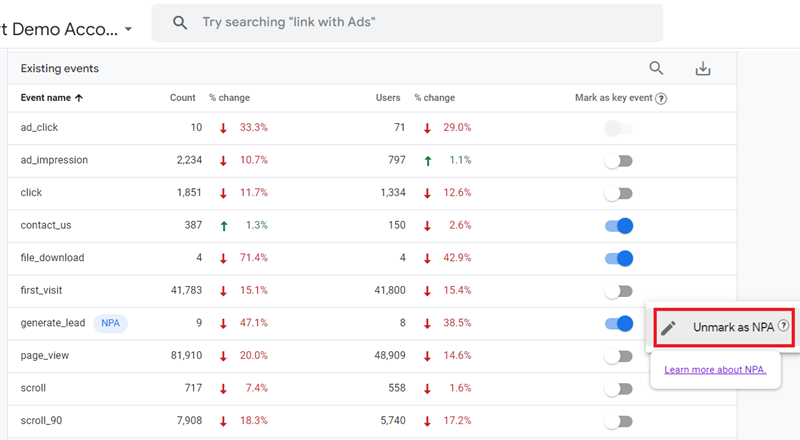Open Learn more about NPA link

pyautogui.click(x=715, y=370)
